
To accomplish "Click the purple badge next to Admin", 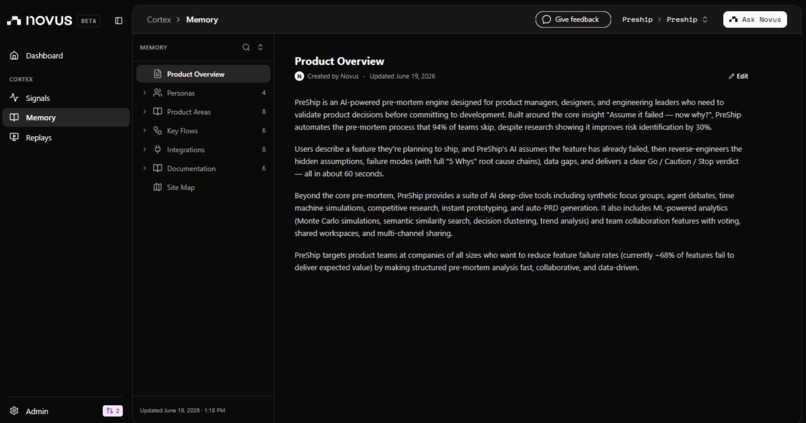I will [x=113, y=411].
